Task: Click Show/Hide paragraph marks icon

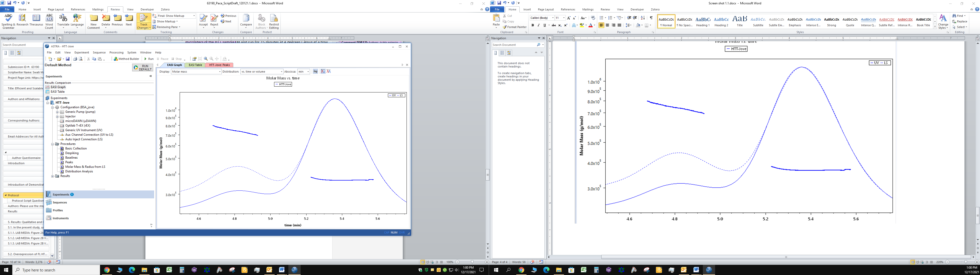Action: pyautogui.click(x=651, y=18)
